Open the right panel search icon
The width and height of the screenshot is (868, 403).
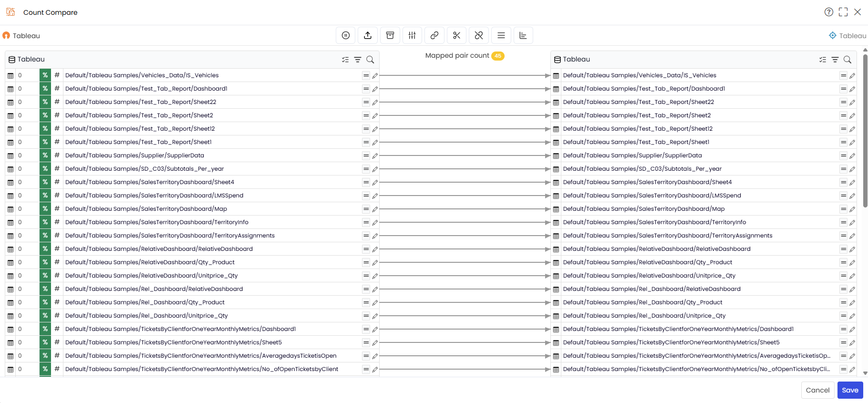[847, 60]
